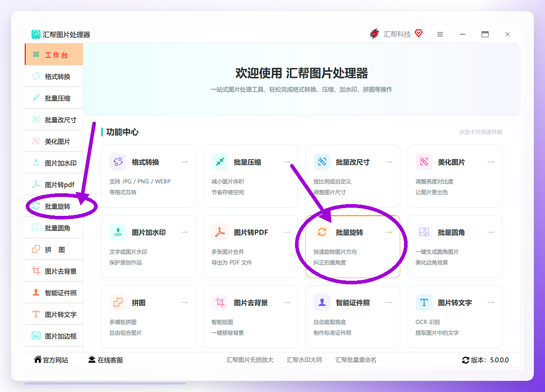Click the 汇帮图片处理器 app logo
Screen dimensions: 545x392
[36, 34]
